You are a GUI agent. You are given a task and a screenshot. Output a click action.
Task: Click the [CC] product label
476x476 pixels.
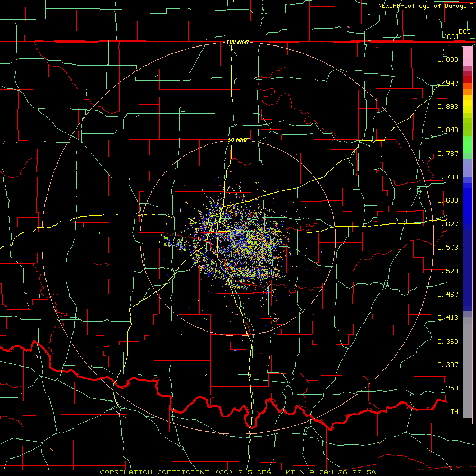coord(452,36)
